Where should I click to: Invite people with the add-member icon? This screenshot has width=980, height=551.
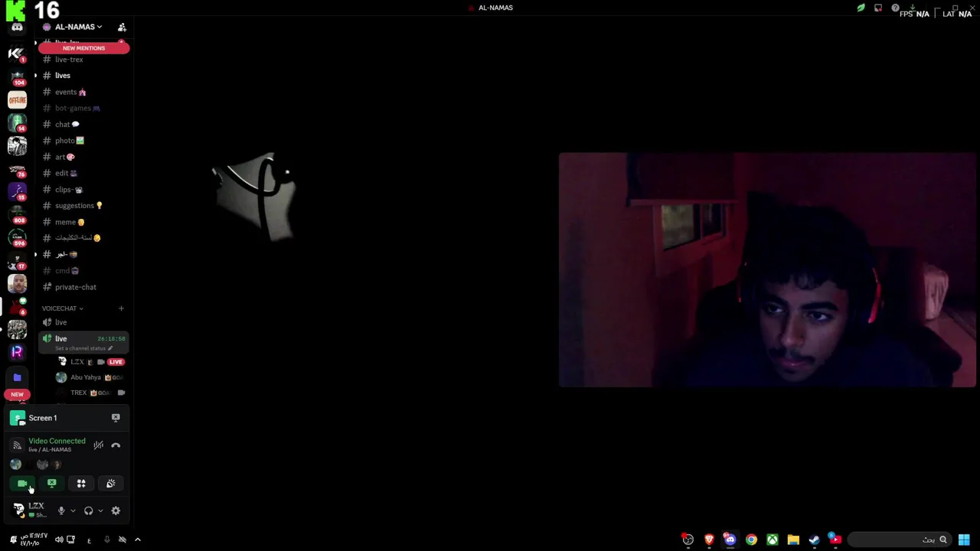coord(122,27)
